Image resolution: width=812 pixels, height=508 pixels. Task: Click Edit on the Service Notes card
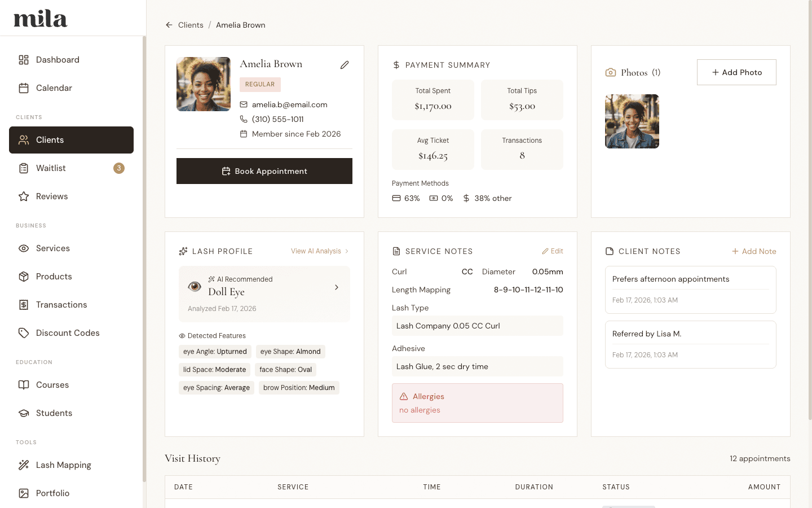coord(553,251)
